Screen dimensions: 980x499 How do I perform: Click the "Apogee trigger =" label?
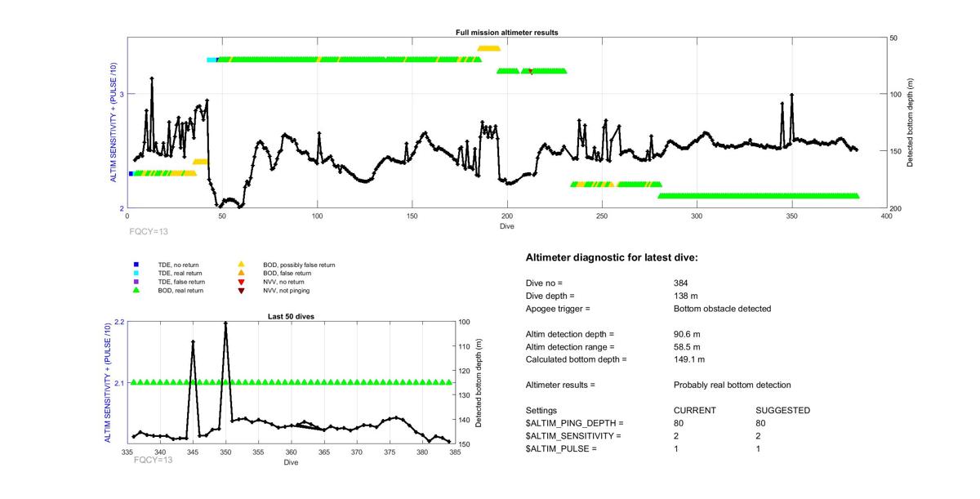pos(558,309)
